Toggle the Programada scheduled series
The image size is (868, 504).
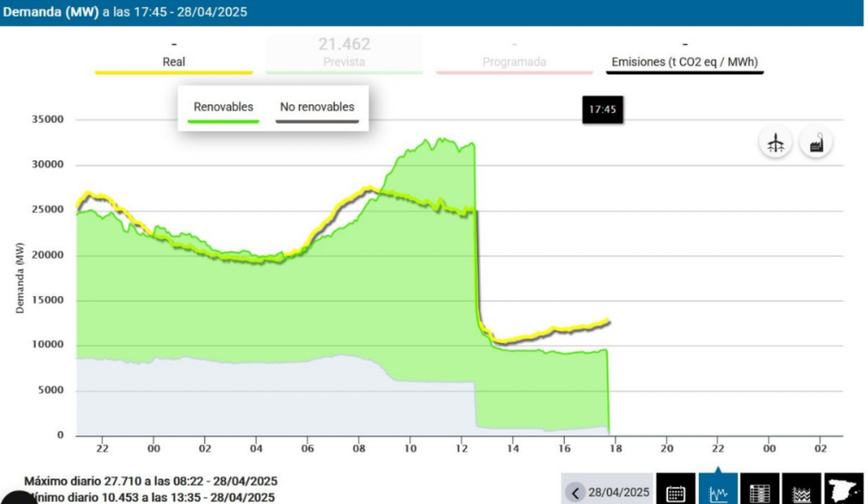[514, 61]
